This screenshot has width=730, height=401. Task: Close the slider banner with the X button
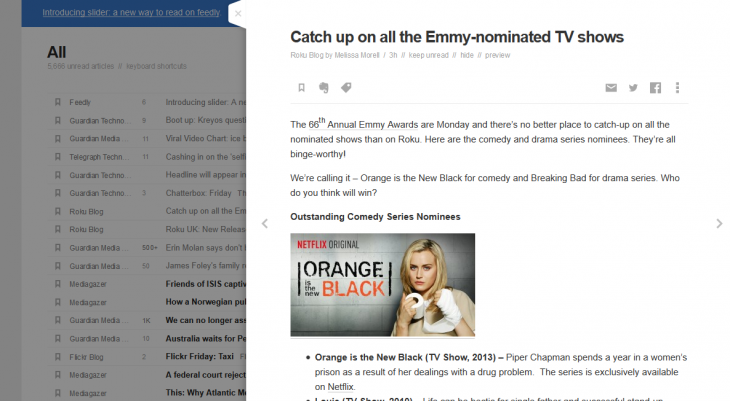coord(238,14)
